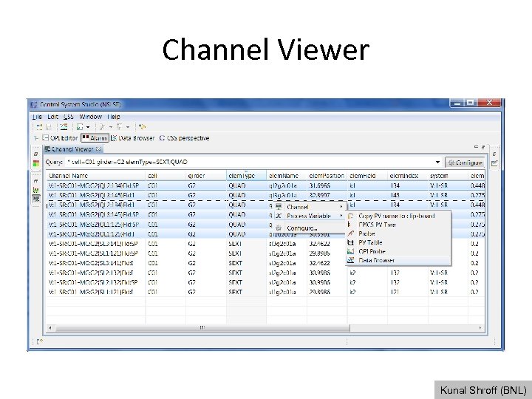Sort by the elemPosition column header
This screenshot has height=399, width=532.
(327, 176)
